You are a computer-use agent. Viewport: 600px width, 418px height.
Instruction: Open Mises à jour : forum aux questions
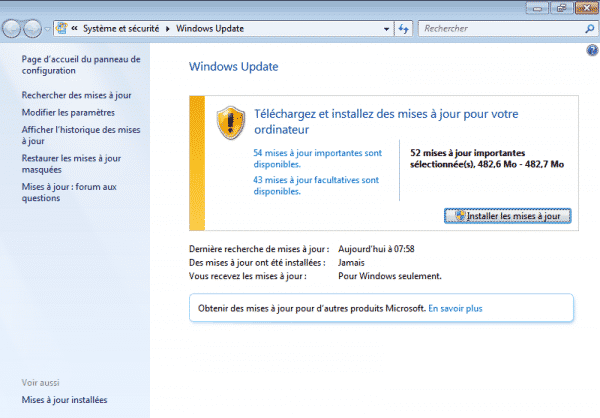[69, 193]
